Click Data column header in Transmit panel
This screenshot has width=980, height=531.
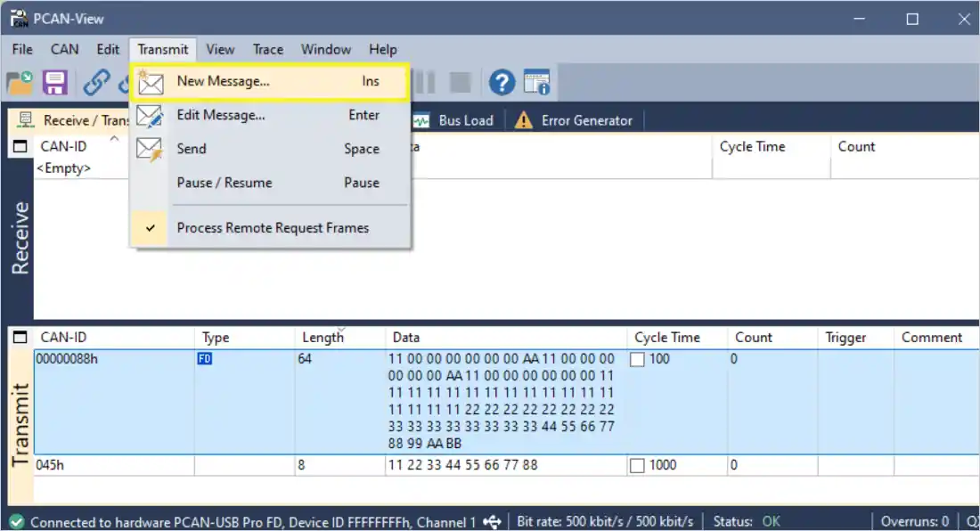pyautogui.click(x=506, y=338)
